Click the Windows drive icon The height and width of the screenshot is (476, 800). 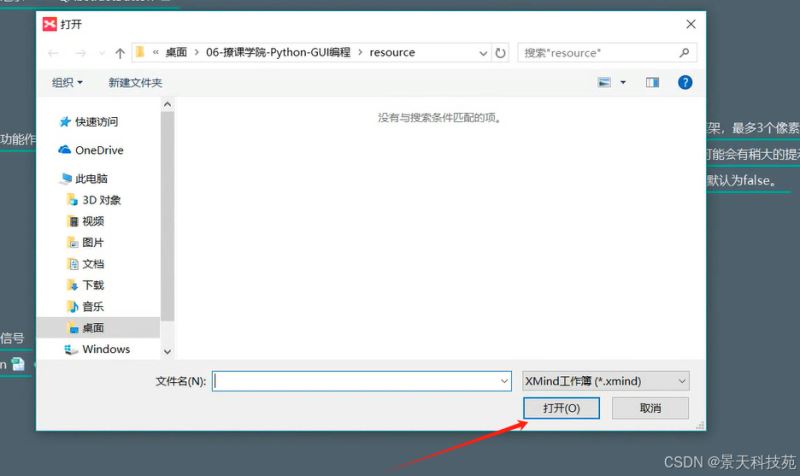(x=70, y=349)
